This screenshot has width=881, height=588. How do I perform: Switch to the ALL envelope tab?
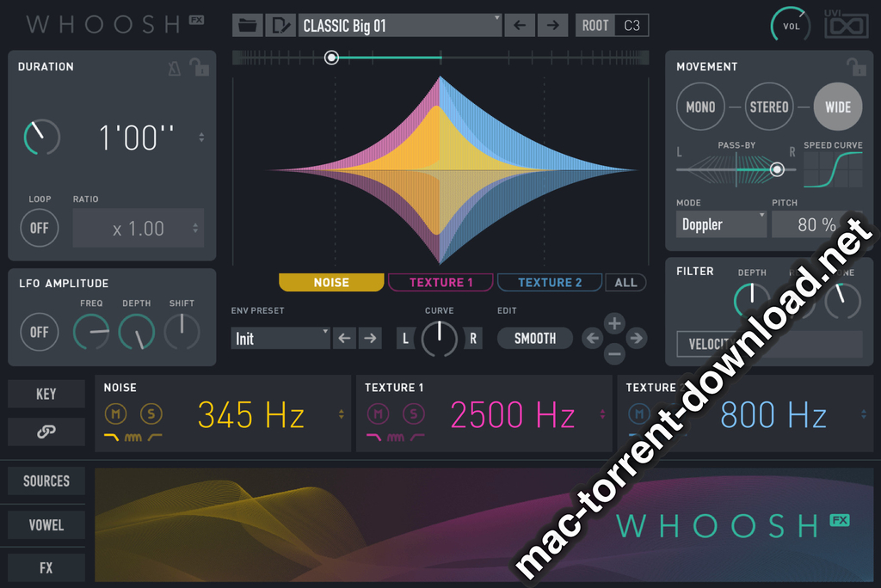625,282
